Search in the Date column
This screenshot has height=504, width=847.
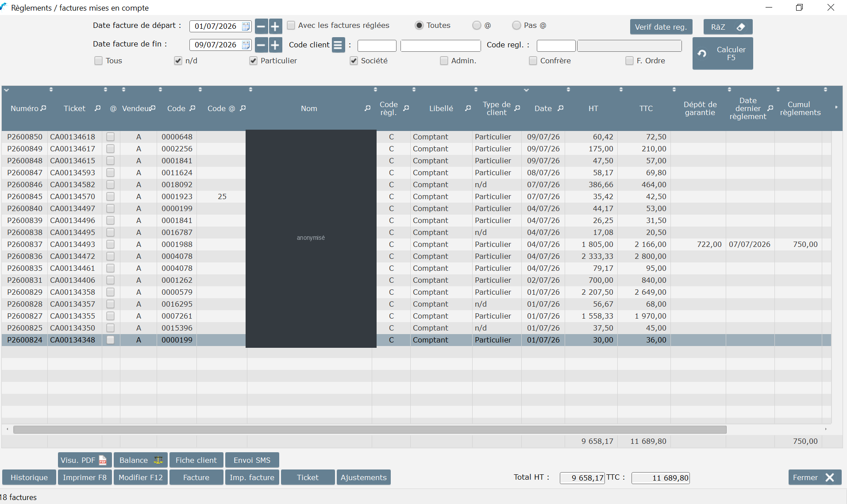click(x=561, y=108)
